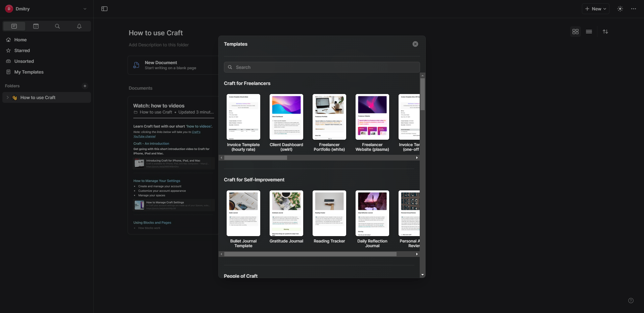Select the Craft for Self-Improvement heading

254,180
